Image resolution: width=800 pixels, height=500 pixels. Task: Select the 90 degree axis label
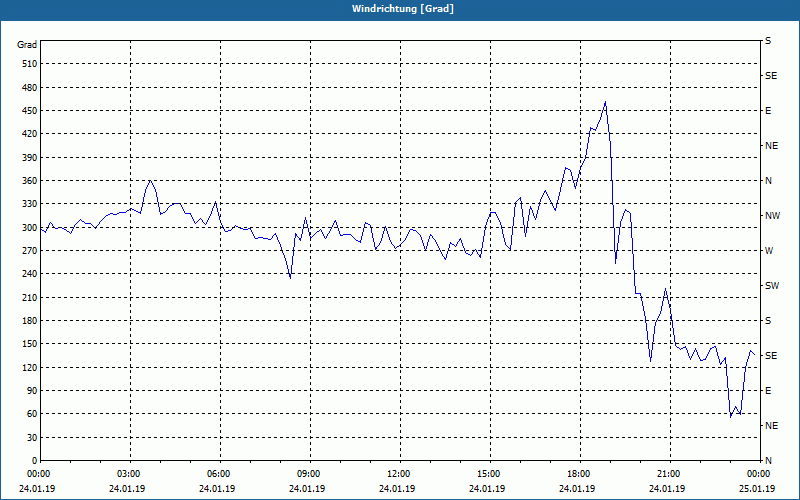click(x=32, y=391)
